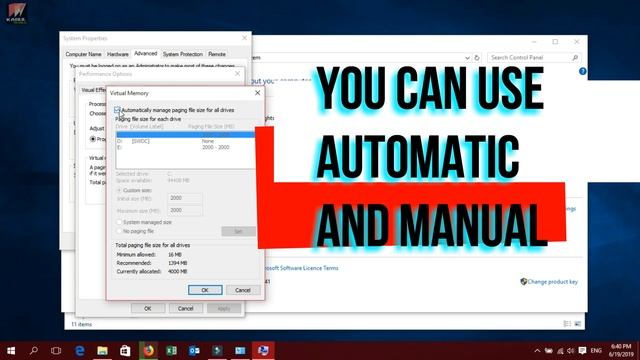Image resolution: width=640 pixels, height=360 pixels.
Task: Switch to Firefox on the taskbar
Action: pos(148,351)
